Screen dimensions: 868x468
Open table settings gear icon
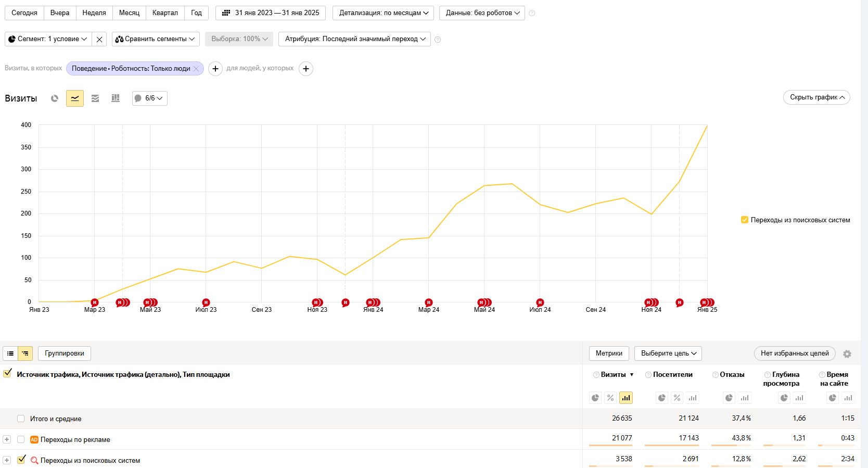point(847,354)
